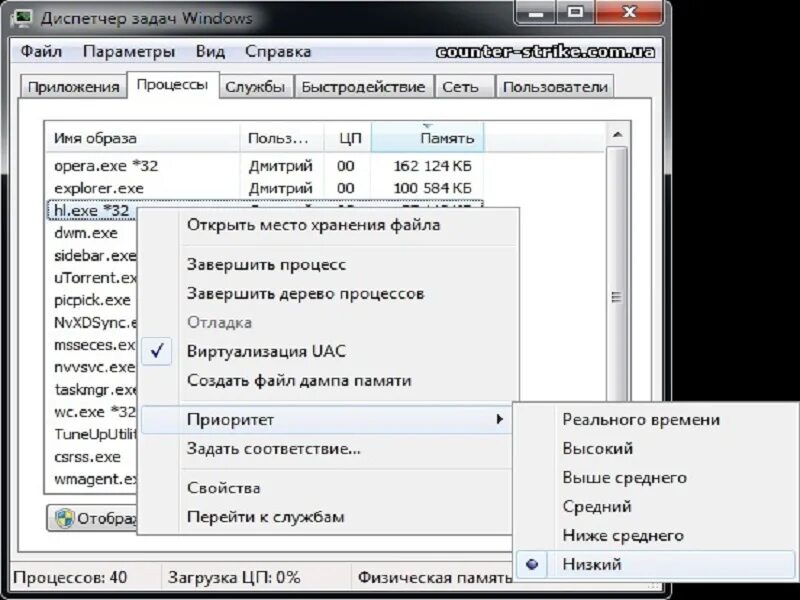Select the TuneUpUtilities process
Viewport: 800px width, 600px height.
point(95,434)
